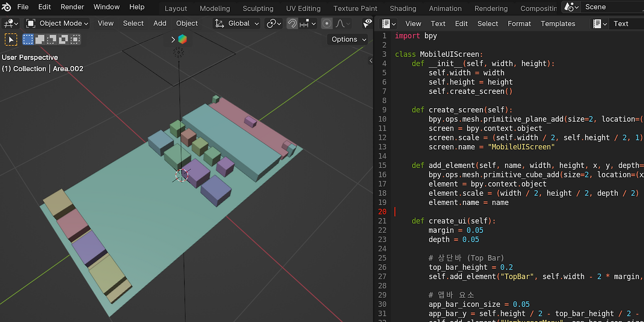Click line number 20 in text editor
The width and height of the screenshot is (644, 322).
(382, 212)
